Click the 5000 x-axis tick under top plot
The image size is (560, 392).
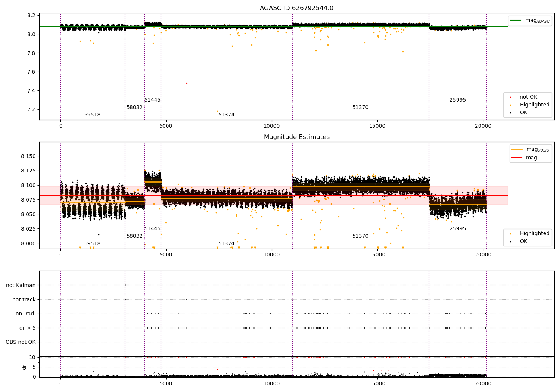166,126
